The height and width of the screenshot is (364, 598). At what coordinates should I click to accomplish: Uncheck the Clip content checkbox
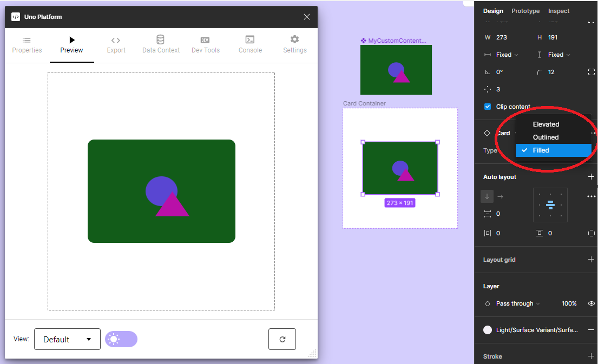point(488,107)
